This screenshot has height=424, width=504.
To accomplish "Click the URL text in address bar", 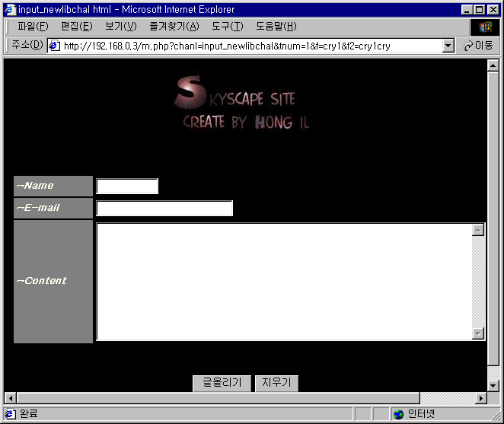I will click(x=227, y=46).
